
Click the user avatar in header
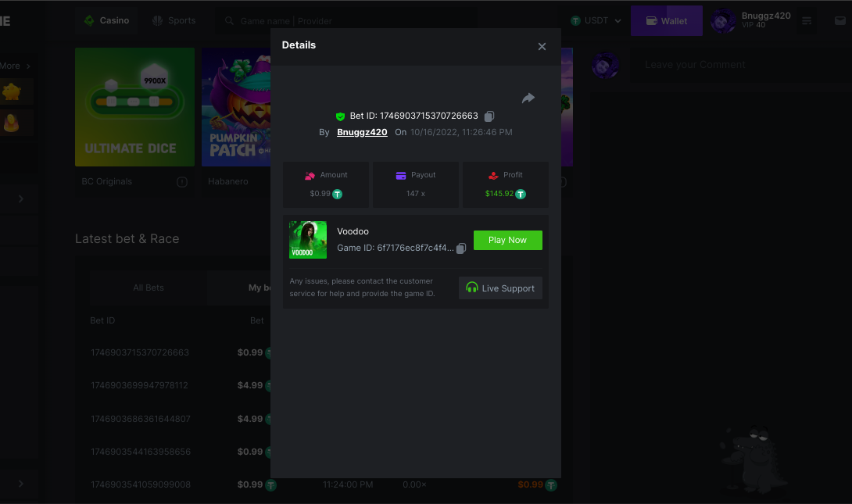pyautogui.click(x=722, y=21)
